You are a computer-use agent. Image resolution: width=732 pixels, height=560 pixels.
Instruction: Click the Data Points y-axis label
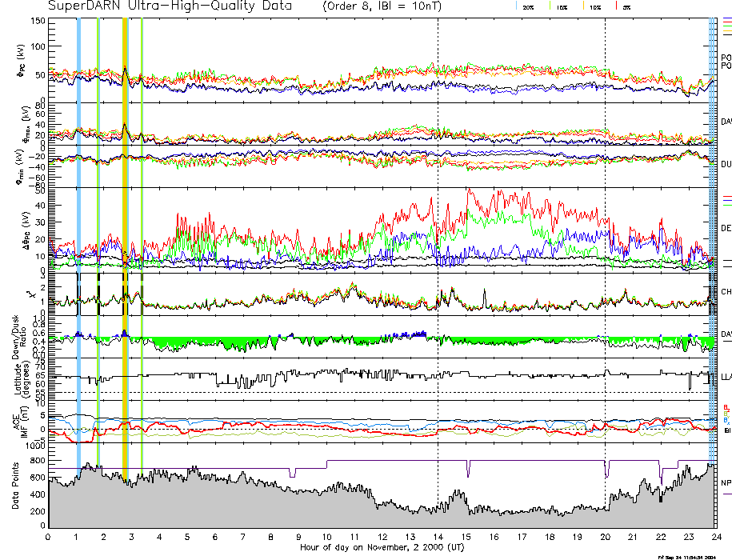(x=16, y=486)
